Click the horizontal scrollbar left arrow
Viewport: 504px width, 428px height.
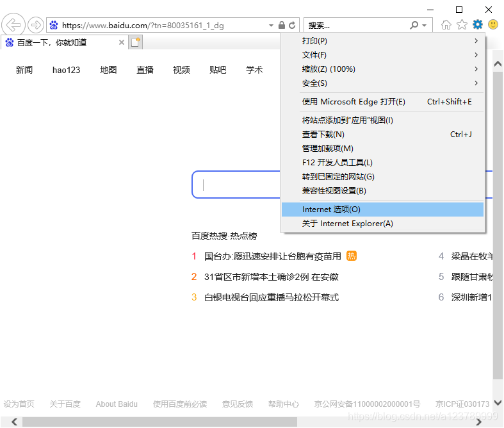[x=15, y=422]
